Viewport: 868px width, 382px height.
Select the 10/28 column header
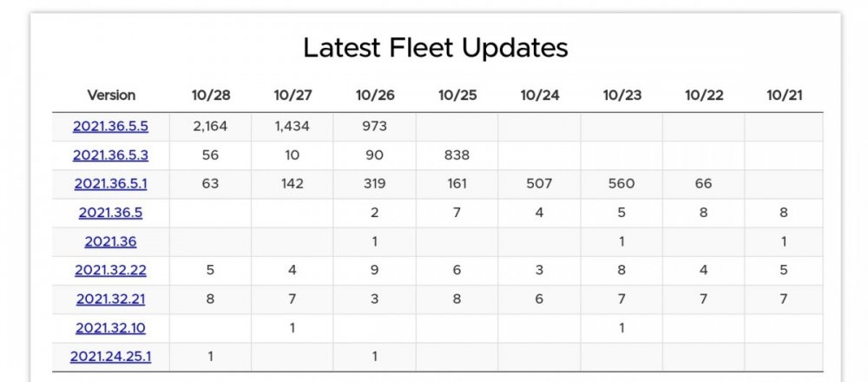coord(211,95)
